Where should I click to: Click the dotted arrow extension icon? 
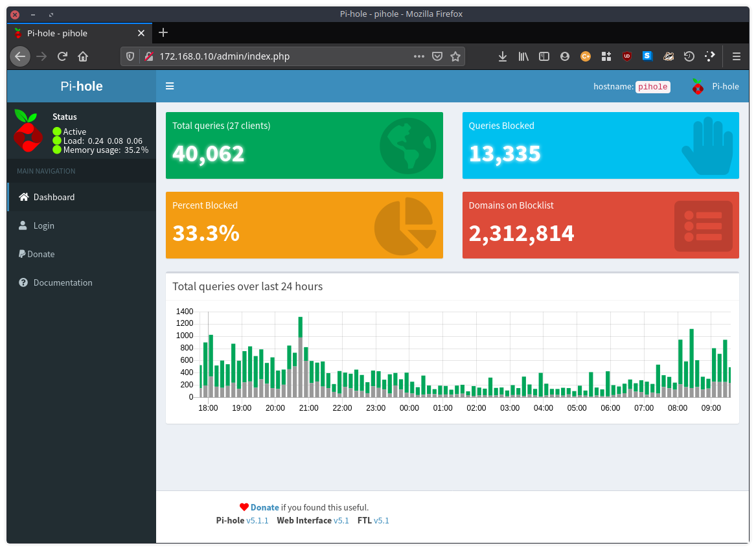click(x=710, y=56)
